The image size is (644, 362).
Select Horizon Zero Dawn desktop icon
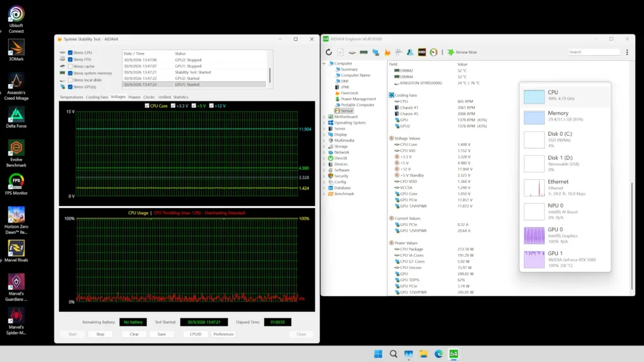[x=16, y=221]
